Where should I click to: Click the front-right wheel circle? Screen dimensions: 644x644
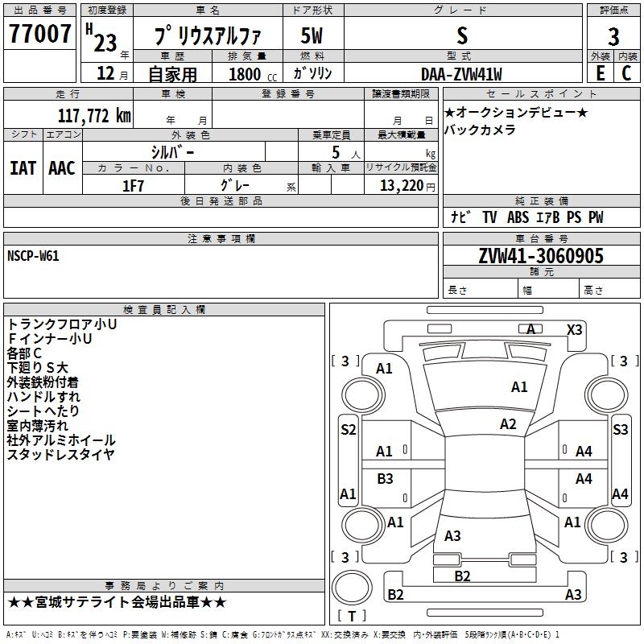(606, 395)
